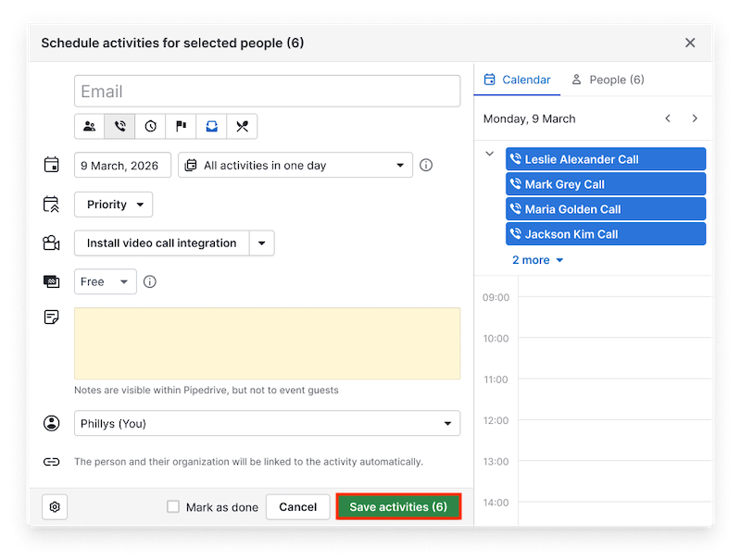Expand the 2 more activities list
Image resolution: width=741 pixels, height=560 pixels.
point(538,260)
